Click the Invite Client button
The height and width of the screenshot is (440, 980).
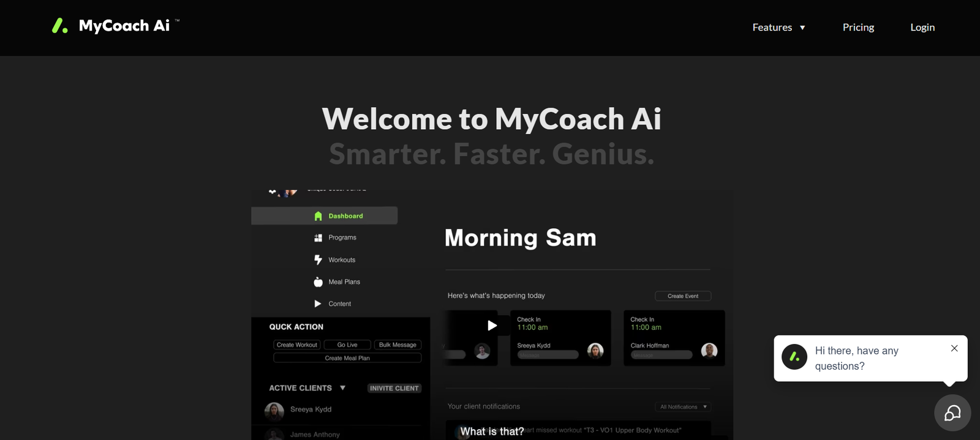coord(394,388)
